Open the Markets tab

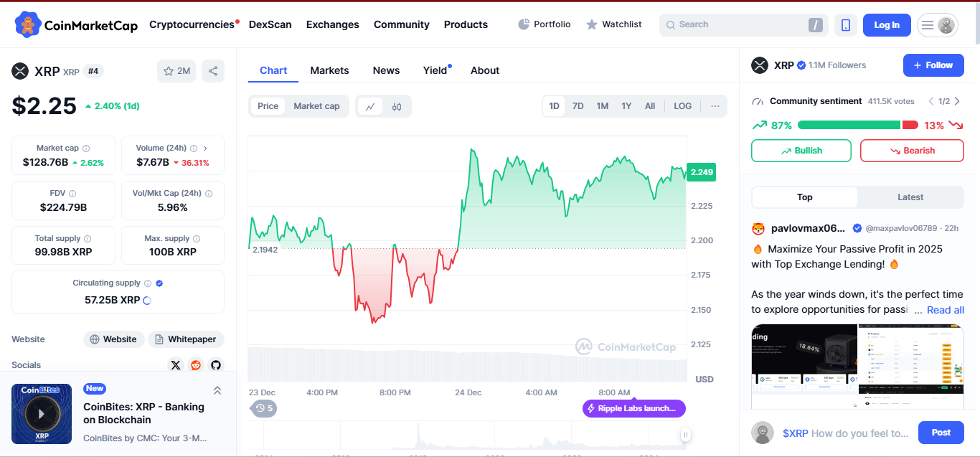[329, 70]
